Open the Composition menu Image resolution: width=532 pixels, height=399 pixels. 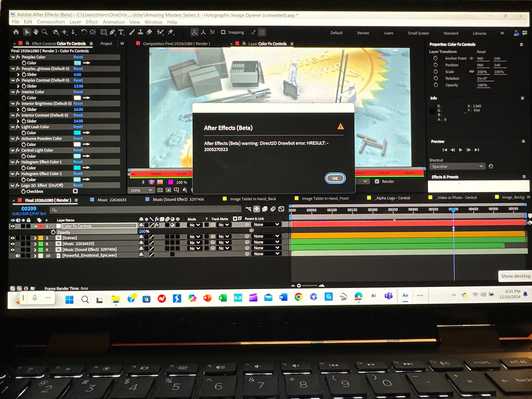[51, 22]
